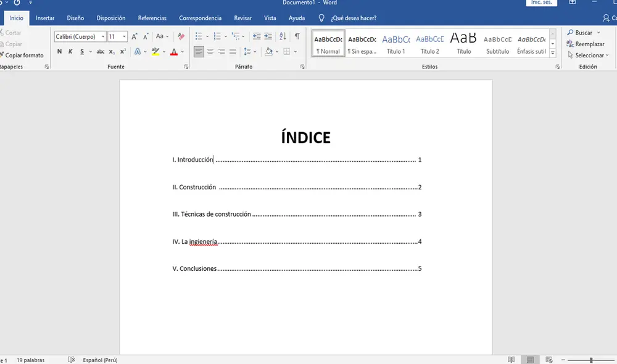Apply strikethrough with the abc icon

pos(101,52)
